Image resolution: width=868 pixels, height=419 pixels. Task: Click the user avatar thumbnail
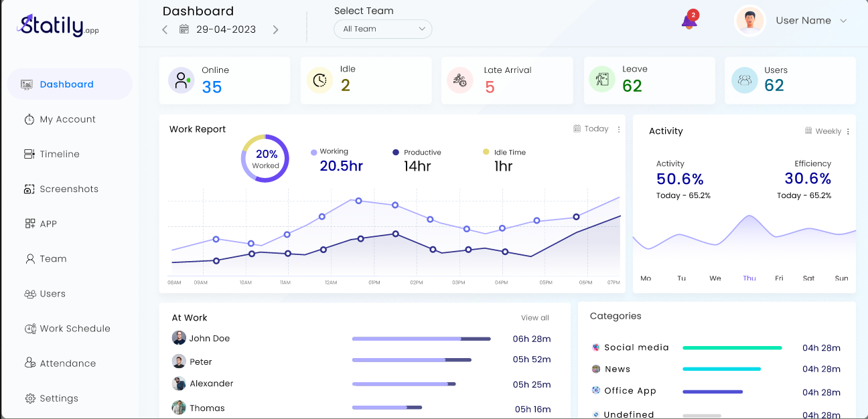click(749, 20)
